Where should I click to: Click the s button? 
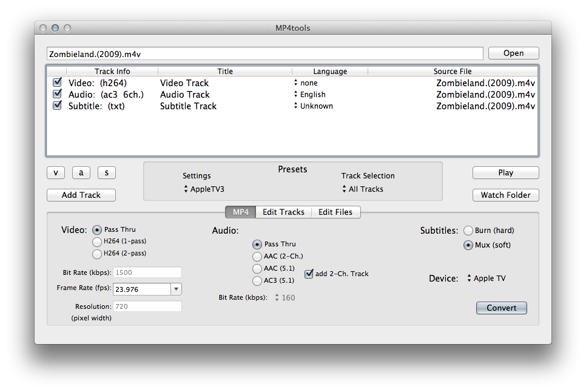coord(107,173)
